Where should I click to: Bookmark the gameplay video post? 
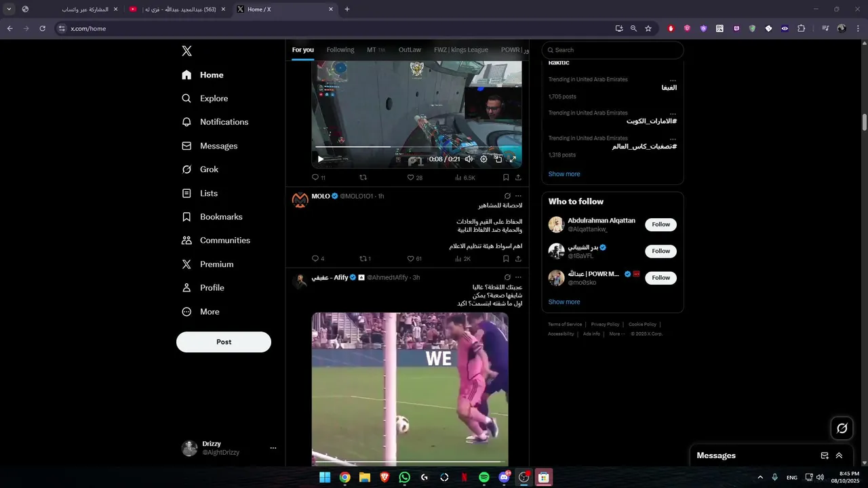tap(506, 178)
